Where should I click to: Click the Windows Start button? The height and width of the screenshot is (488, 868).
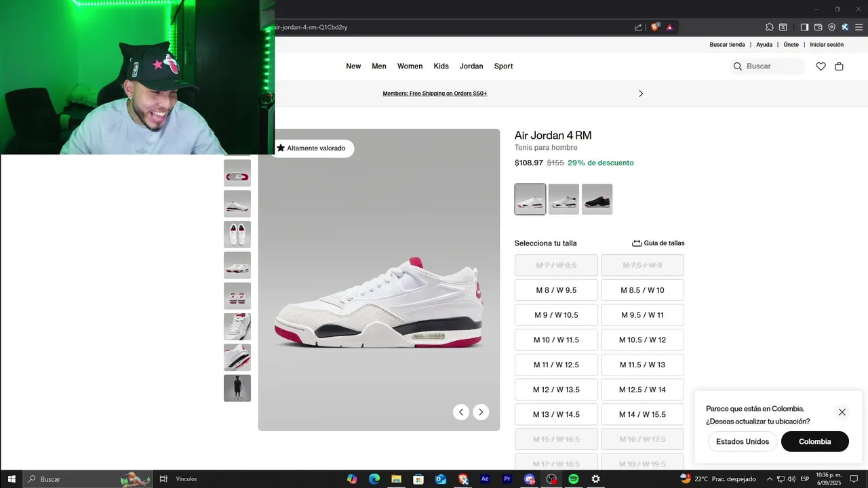(x=12, y=479)
